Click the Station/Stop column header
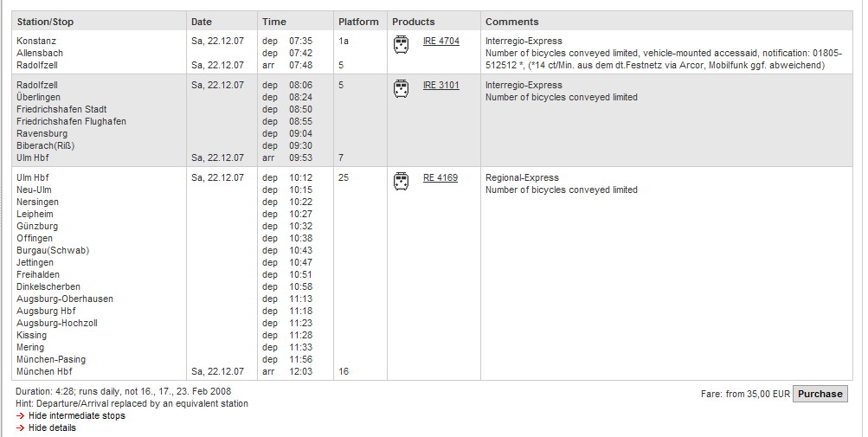This screenshot has height=437, width=868. click(x=45, y=22)
